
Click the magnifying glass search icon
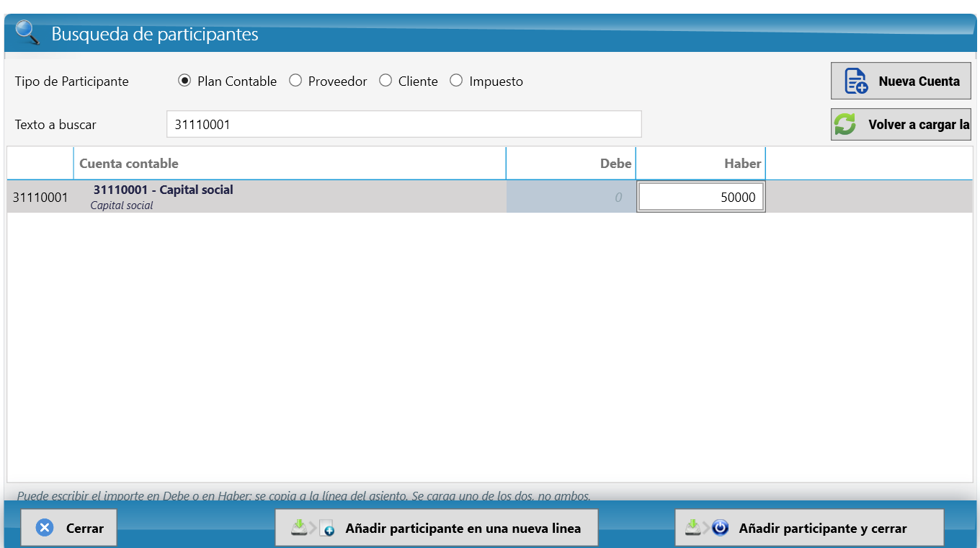27,32
